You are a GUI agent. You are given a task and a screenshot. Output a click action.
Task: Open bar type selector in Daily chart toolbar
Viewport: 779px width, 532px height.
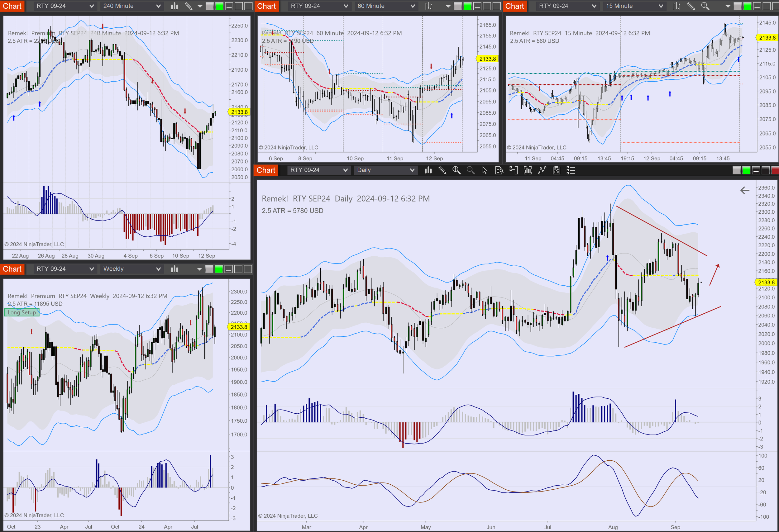pyautogui.click(x=428, y=170)
